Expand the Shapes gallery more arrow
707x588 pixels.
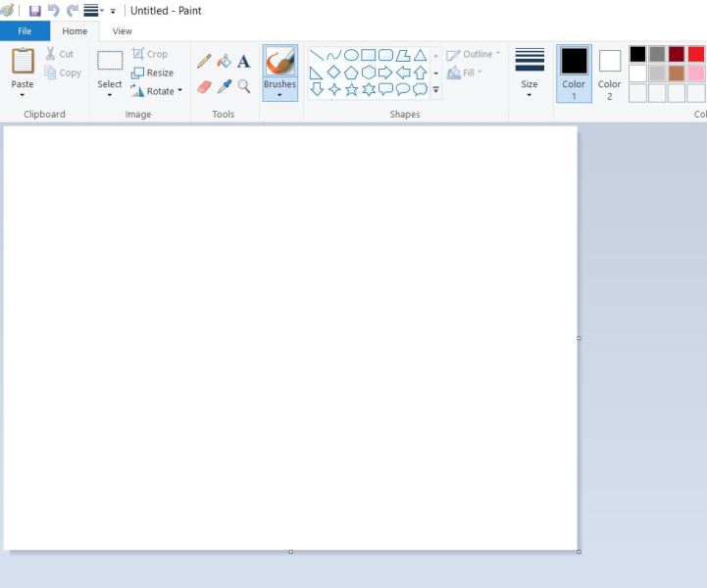(436, 89)
